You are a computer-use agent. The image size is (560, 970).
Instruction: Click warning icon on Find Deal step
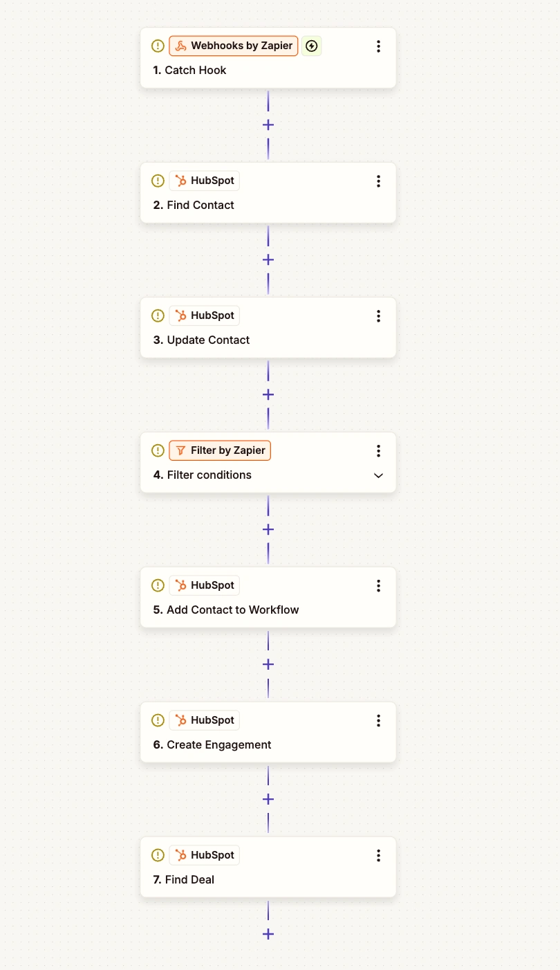[x=158, y=856]
